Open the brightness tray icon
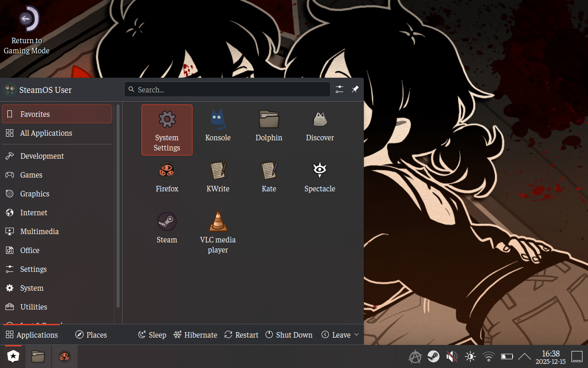This screenshot has width=588, height=368. 470,356
